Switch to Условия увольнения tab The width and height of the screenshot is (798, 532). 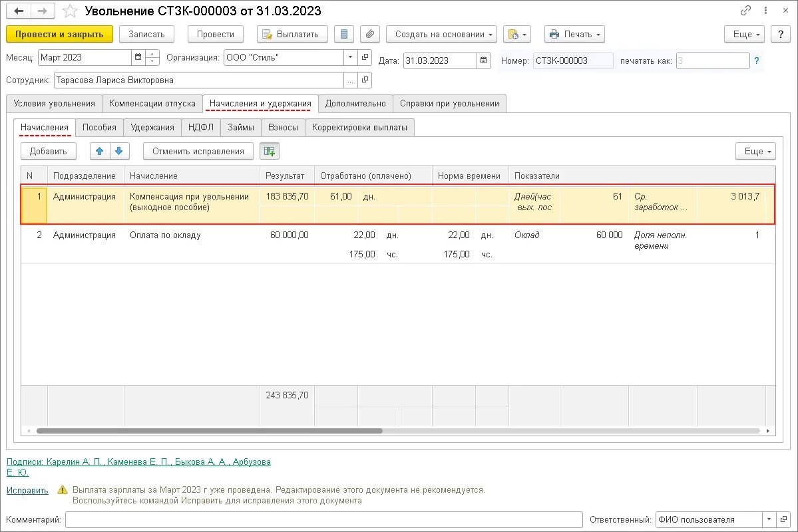pyautogui.click(x=55, y=103)
